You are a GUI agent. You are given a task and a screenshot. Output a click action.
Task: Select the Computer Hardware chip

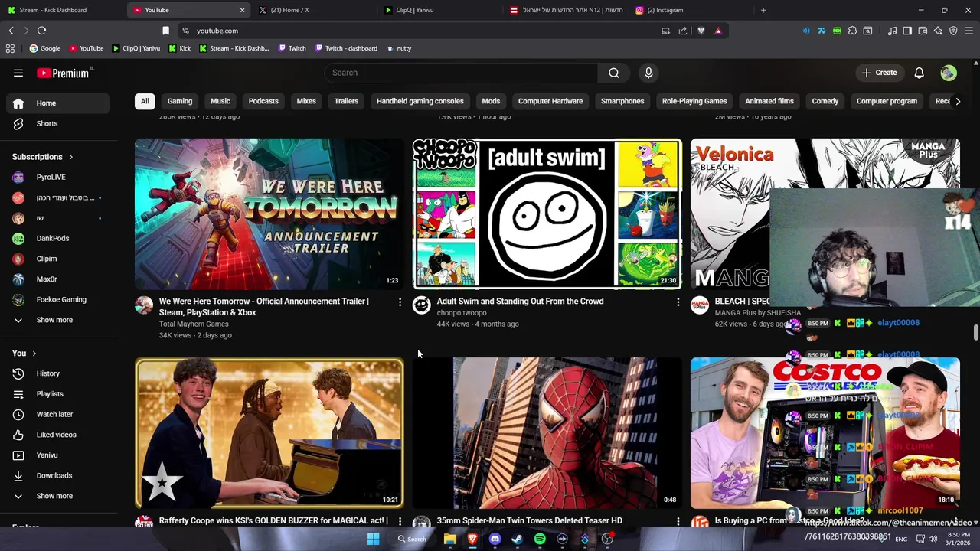coord(550,101)
